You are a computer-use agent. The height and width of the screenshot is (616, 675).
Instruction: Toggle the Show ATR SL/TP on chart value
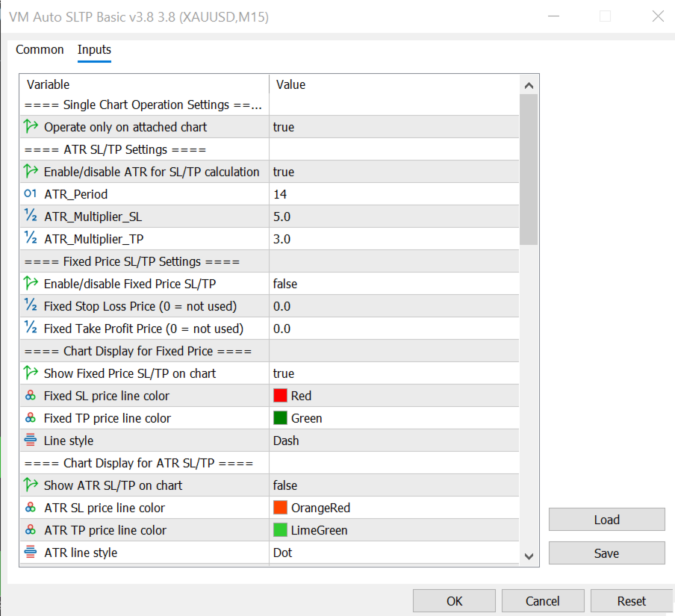(394, 485)
